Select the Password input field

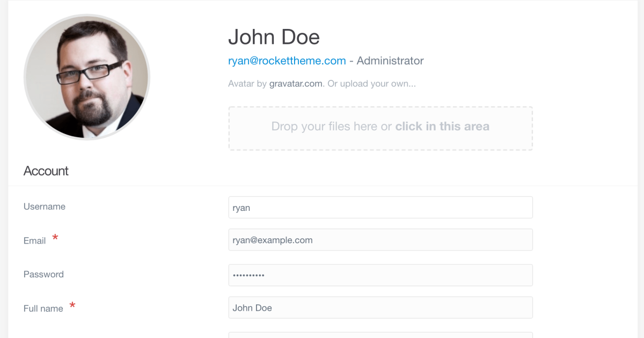380,275
